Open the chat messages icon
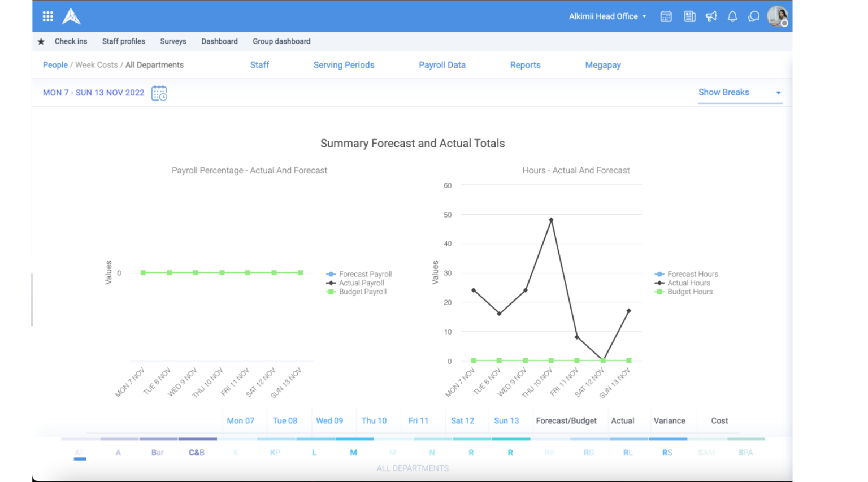868x482 pixels. click(x=754, y=16)
